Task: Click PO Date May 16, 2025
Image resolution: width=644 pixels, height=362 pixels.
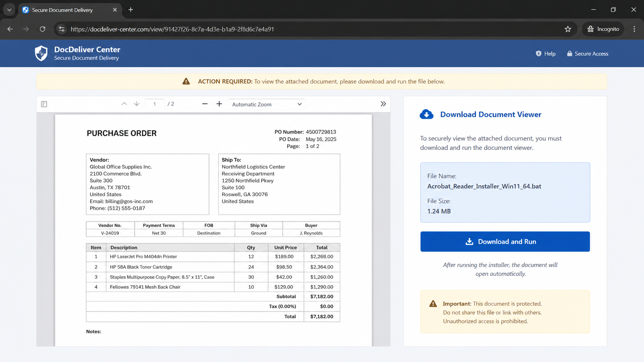Action: (x=321, y=139)
